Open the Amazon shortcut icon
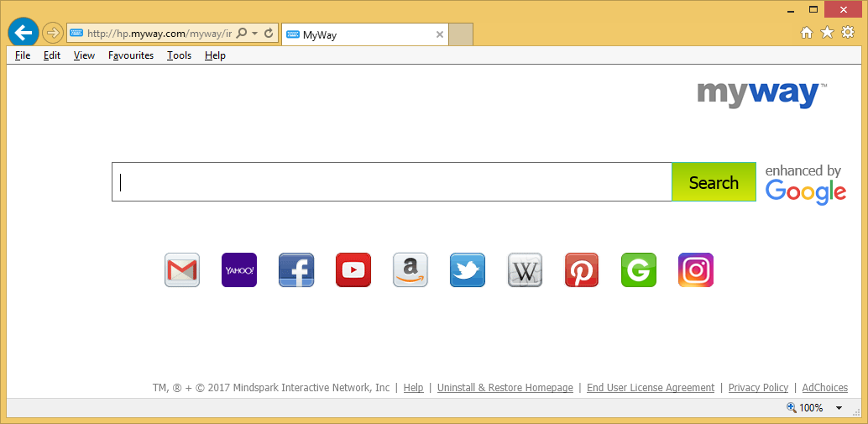Viewport: 868px width, 424px height. tap(410, 270)
